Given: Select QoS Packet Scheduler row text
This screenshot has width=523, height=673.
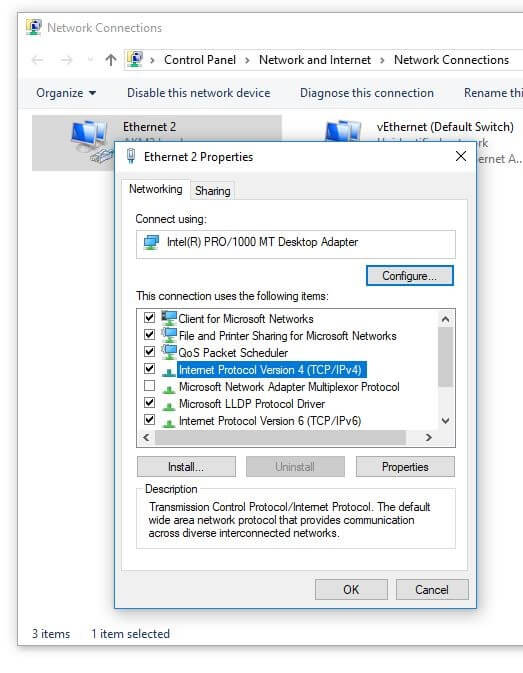Looking at the screenshot, I should pyautogui.click(x=233, y=353).
